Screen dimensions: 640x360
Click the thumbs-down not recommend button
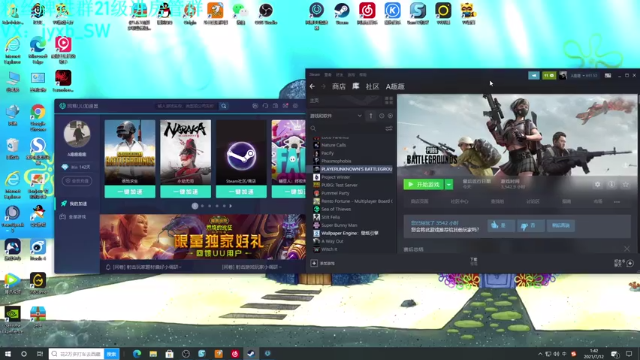click(x=530, y=225)
